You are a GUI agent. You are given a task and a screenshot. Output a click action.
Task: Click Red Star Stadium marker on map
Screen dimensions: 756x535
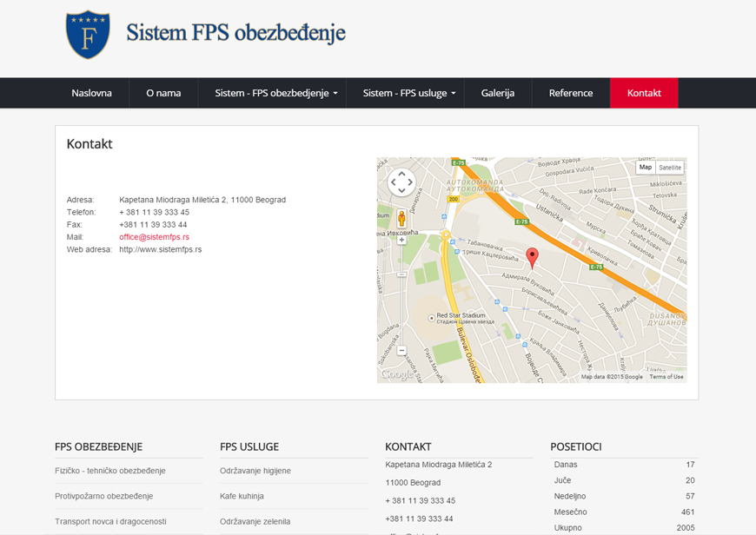(x=432, y=318)
